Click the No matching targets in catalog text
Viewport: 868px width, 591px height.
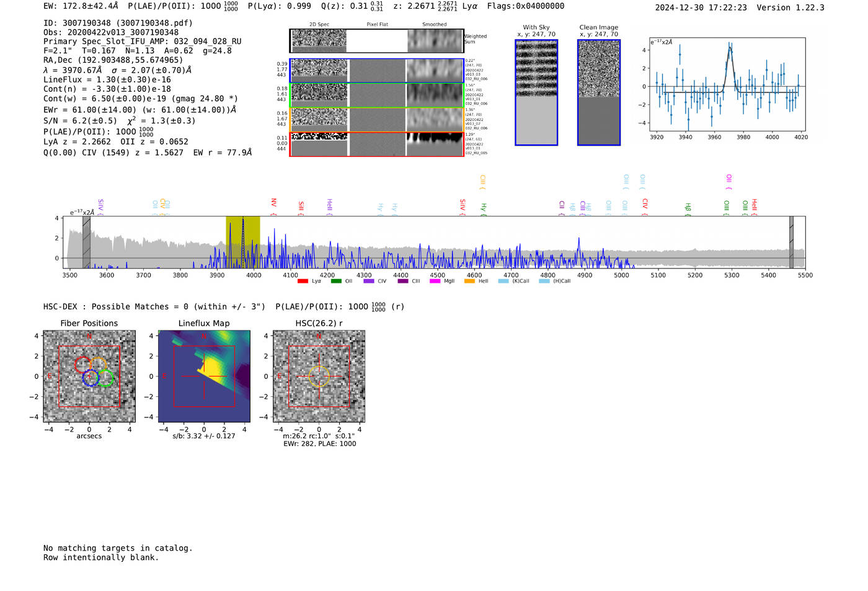click(118, 548)
